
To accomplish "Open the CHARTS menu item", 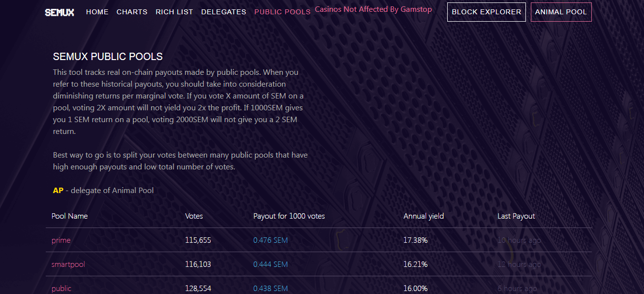I will point(132,12).
